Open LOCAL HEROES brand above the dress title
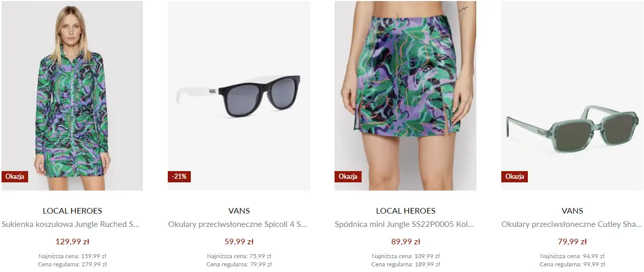 (x=72, y=211)
